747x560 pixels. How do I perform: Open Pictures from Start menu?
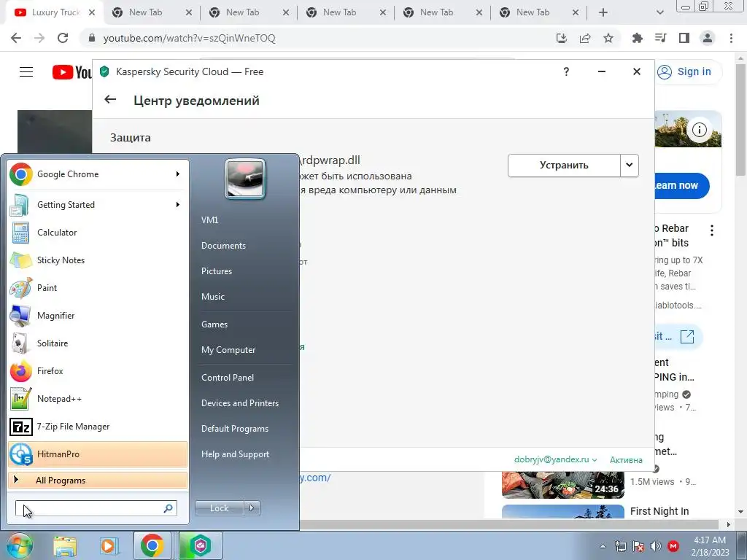tap(216, 271)
